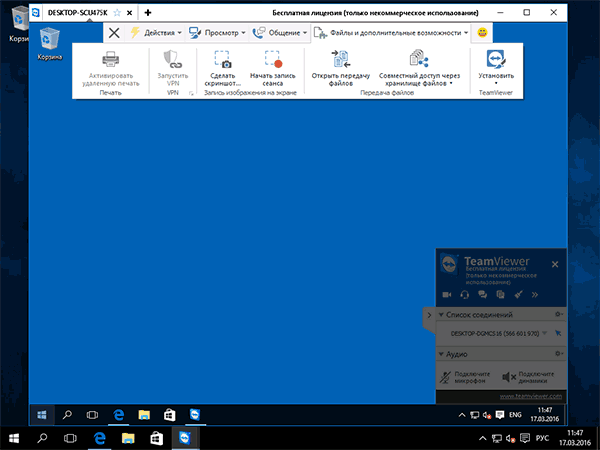Open chat icon in TeamViewer panel
The height and width of the screenshot is (450, 600).
pos(482,295)
